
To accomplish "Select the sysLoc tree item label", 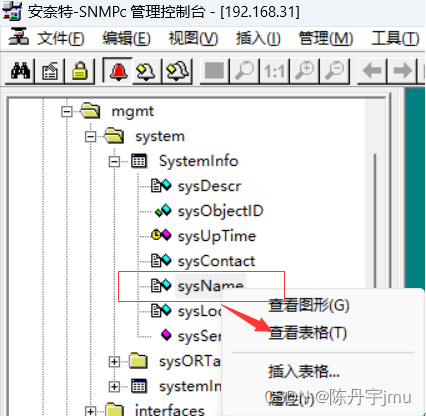I will coord(200,311).
